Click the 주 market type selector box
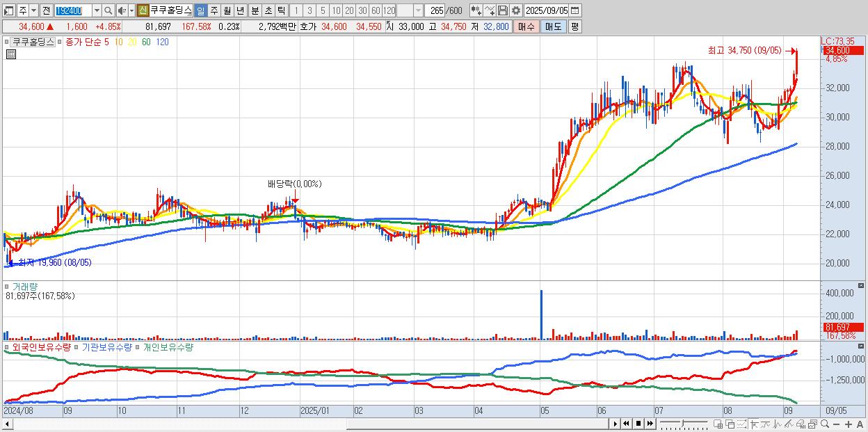This screenshot has height=432, width=868. (23, 10)
